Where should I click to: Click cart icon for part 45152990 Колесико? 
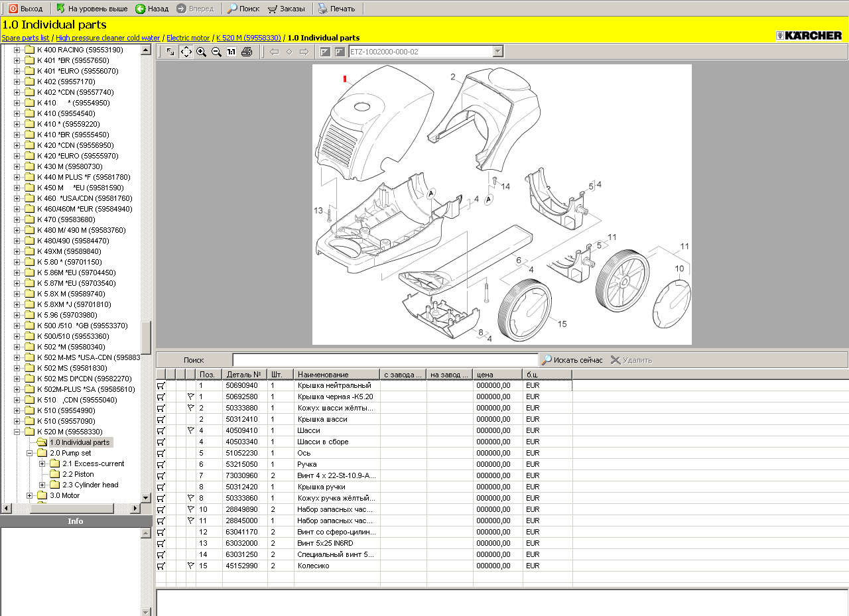point(161,566)
